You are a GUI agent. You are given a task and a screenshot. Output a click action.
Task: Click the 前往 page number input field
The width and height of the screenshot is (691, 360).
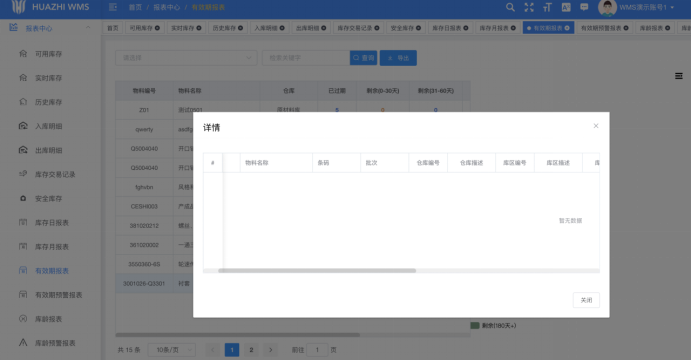pyautogui.click(x=317, y=350)
